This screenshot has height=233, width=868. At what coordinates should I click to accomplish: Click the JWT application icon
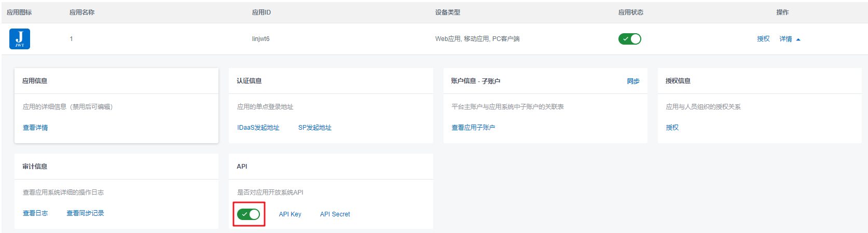(20, 39)
